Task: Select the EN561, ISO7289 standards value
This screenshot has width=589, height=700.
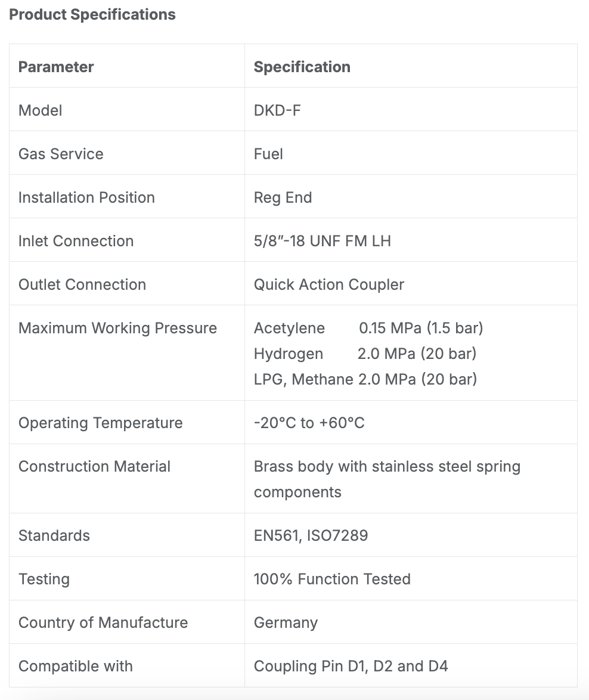Action: 311,535
